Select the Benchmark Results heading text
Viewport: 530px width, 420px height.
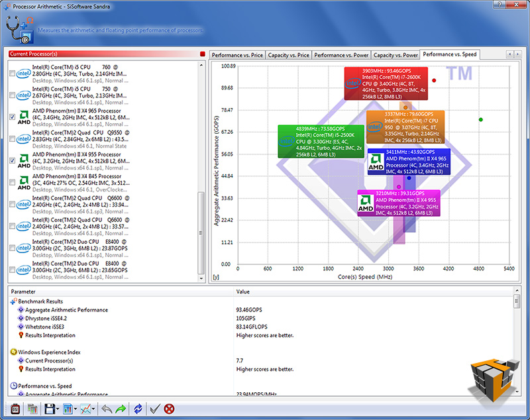[40, 301]
